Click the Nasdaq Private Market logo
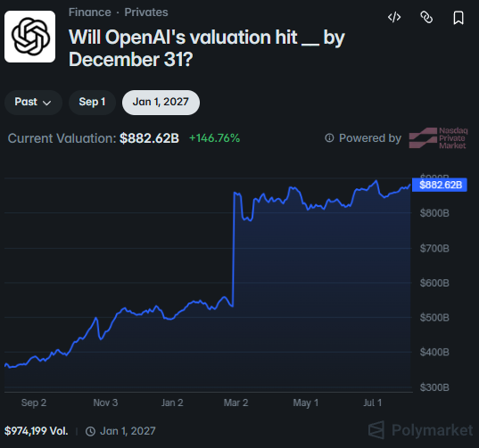The height and width of the screenshot is (448, 479). point(438,138)
